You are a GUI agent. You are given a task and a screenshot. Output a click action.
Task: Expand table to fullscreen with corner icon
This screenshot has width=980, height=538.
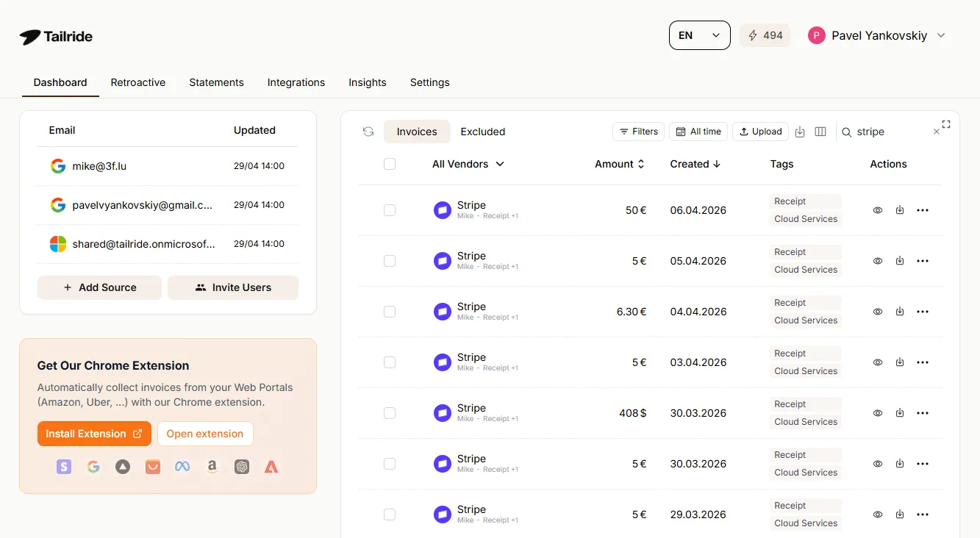(946, 124)
